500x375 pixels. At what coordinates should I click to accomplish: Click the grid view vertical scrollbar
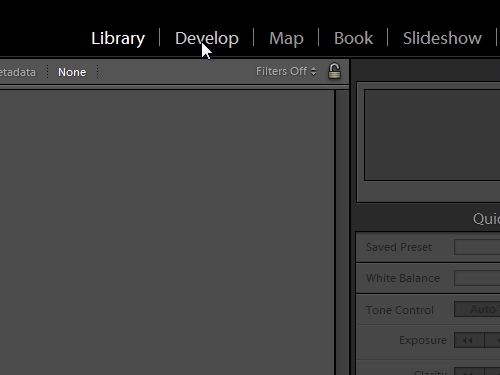pos(342,232)
